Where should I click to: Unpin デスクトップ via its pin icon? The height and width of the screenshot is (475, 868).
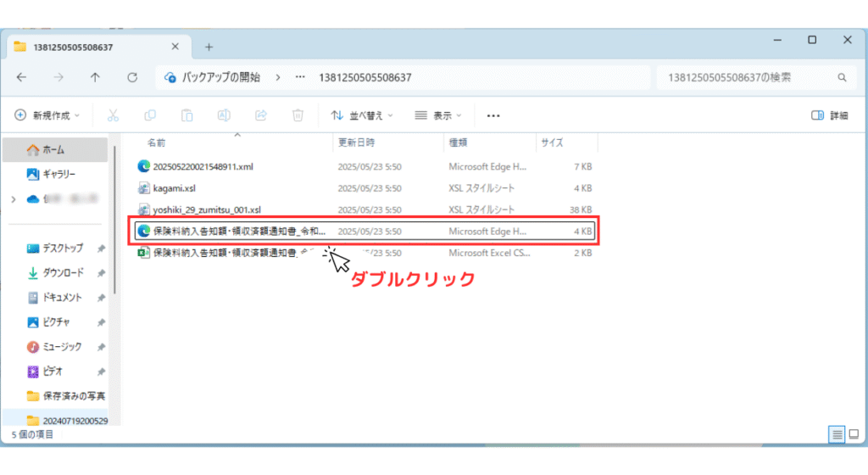pyautogui.click(x=102, y=249)
